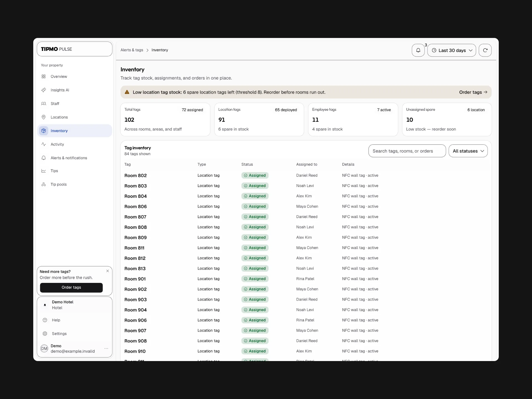Click the notifications bell icon
The height and width of the screenshot is (399, 532).
pos(418,50)
